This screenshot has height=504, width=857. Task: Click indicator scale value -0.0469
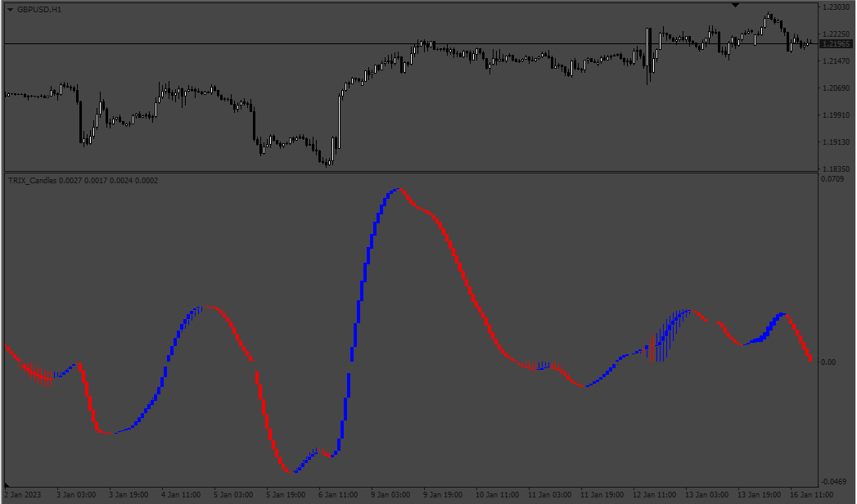(x=833, y=482)
